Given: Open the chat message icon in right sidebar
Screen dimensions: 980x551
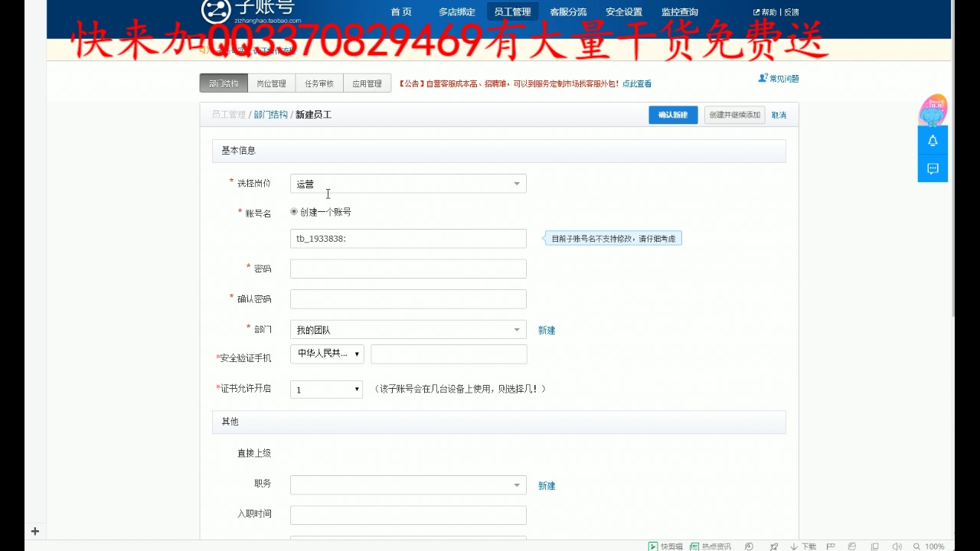Looking at the screenshot, I should (932, 168).
